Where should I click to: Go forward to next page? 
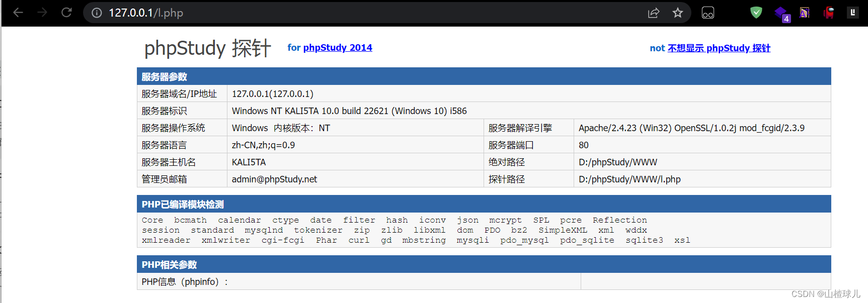coord(42,13)
